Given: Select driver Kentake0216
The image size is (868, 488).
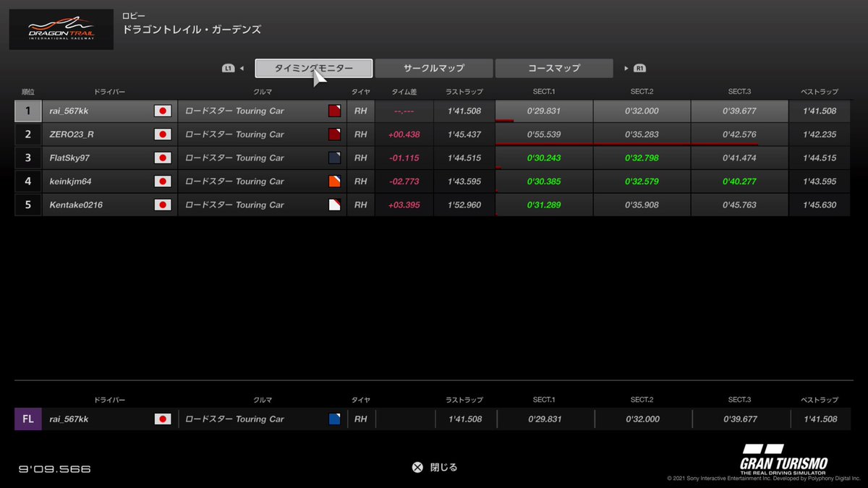Looking at the screenshot, I should (x=75, y=205).
